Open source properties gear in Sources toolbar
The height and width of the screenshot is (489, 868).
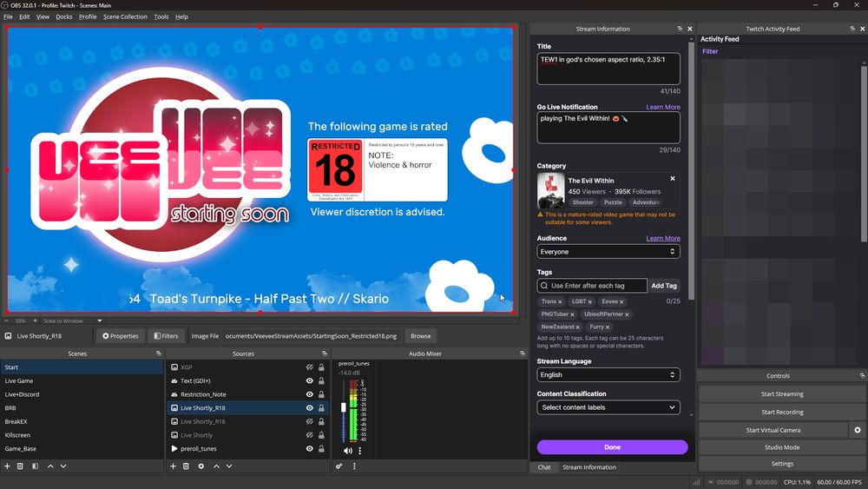click(x=201, y=466)
